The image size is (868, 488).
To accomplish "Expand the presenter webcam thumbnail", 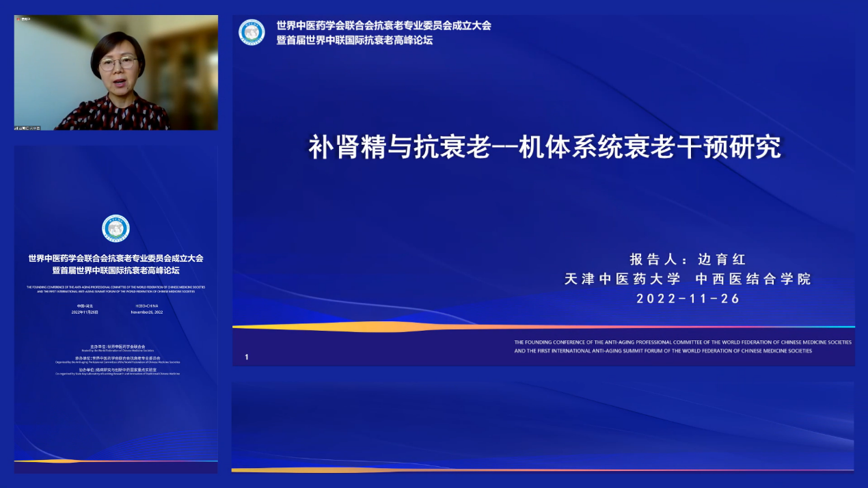I will click(116, 72).
